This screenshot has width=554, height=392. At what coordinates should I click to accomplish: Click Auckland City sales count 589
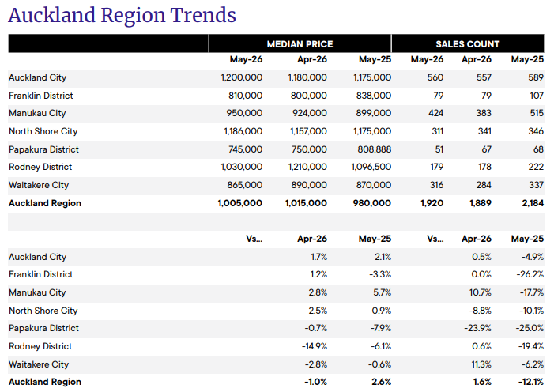(x=536, y=77)
